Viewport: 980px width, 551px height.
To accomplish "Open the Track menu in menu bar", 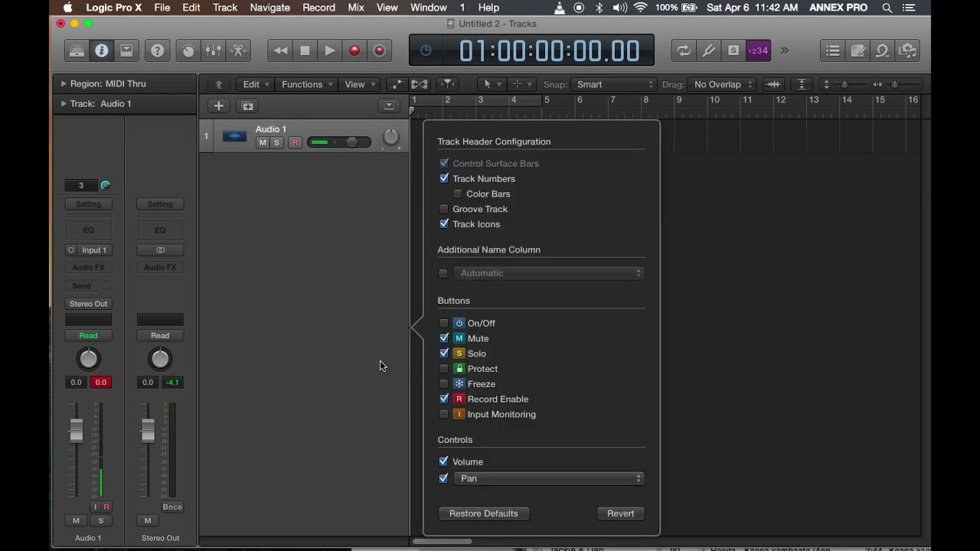I will point(224,8).
